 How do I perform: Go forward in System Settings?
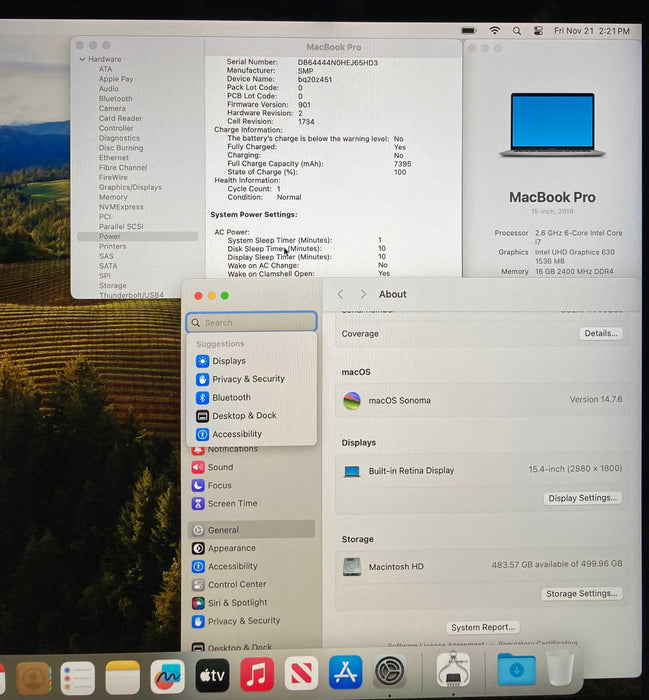point(363,294)
